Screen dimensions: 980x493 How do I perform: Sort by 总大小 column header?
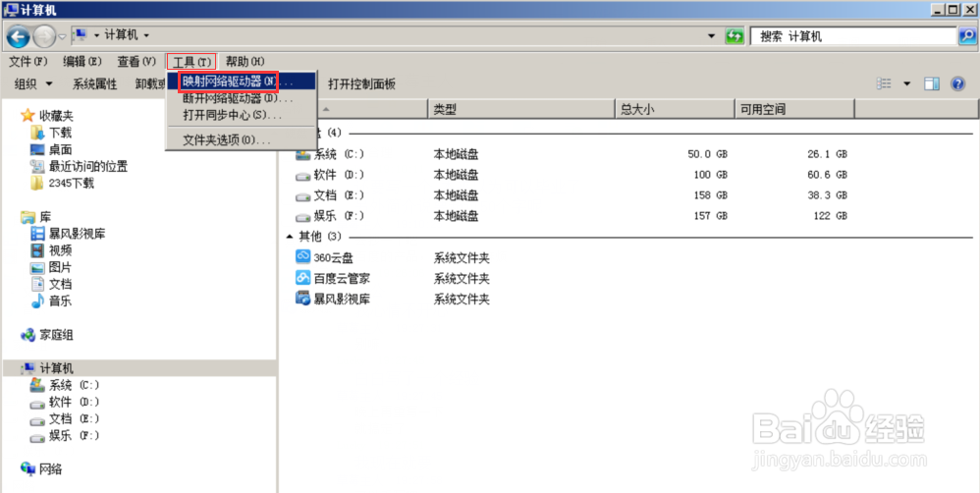tap(675, 109)
